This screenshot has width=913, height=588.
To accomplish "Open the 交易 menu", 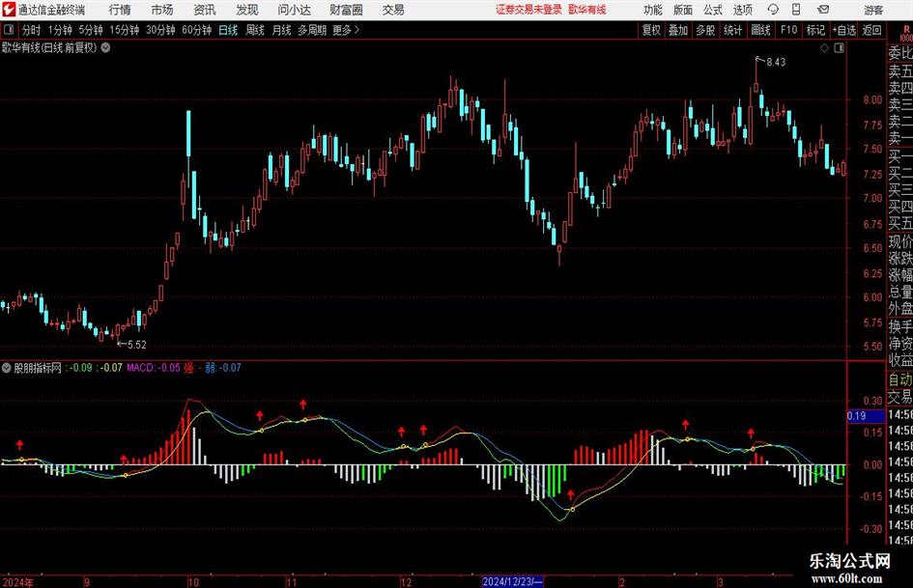I will pyautogui.click(x=393, y=10).
